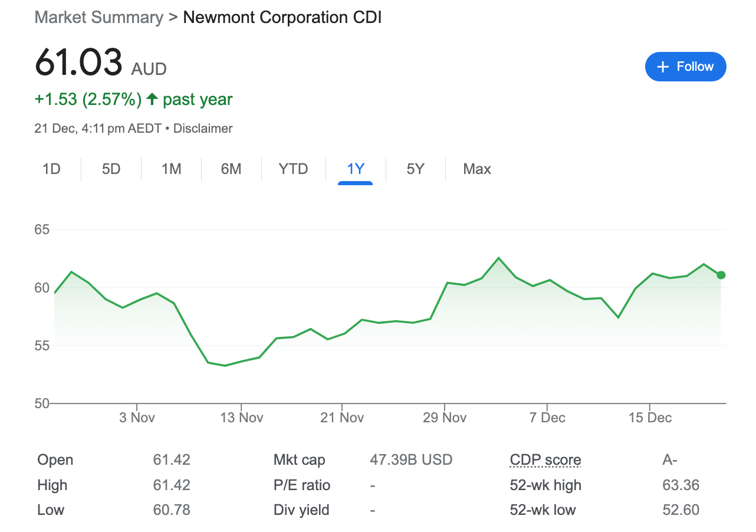Select the Max range tab

[477, 169]
